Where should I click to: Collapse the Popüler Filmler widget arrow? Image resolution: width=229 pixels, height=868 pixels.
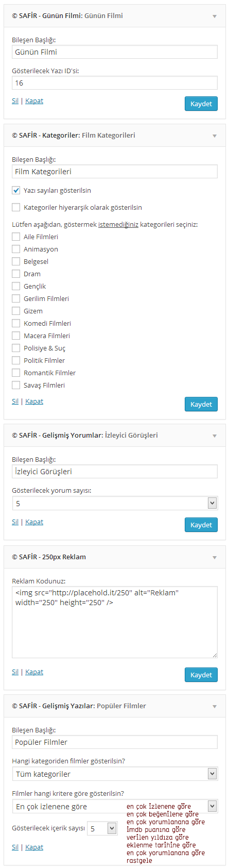click(215, 706)
